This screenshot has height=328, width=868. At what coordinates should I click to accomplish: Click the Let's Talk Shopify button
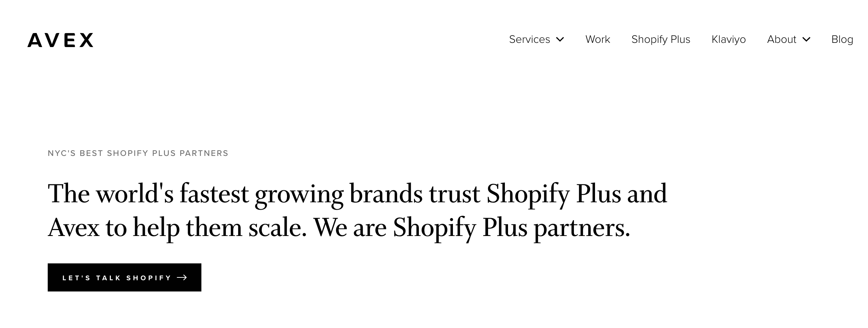[x=125, y=277]
